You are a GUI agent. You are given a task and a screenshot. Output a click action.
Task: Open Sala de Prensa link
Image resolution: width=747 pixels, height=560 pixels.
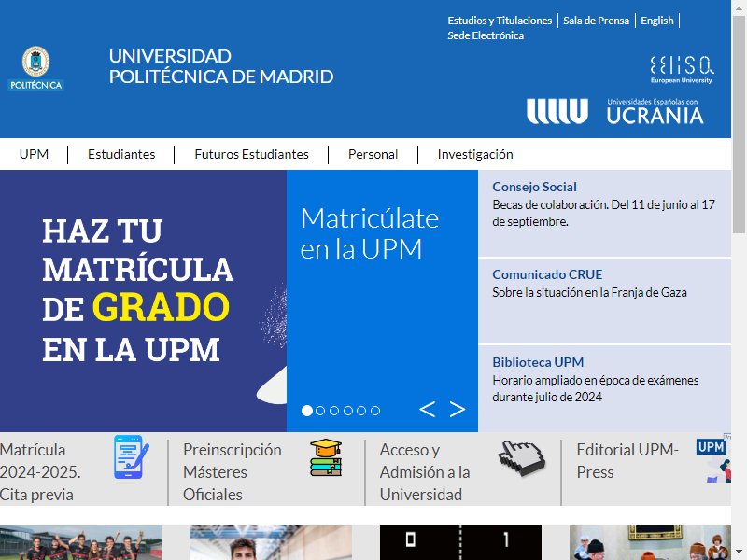coord(596,21)
